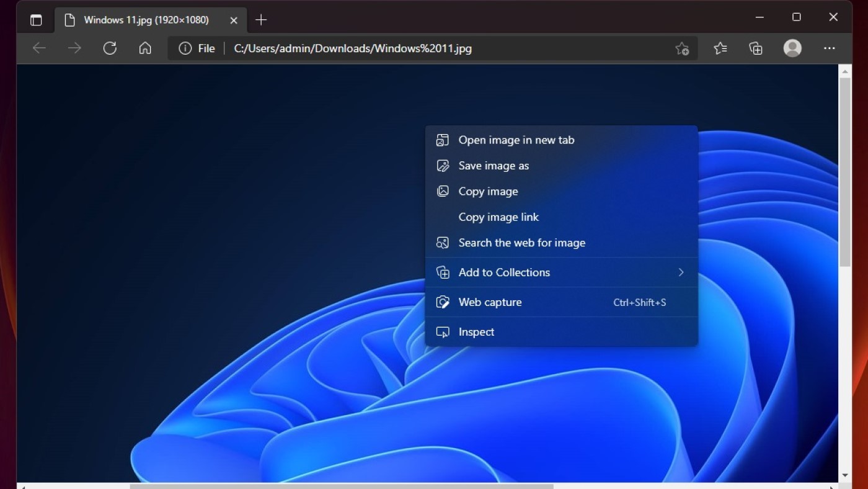Refresh the current page
The width and height of the screenshot is (868, 489).
[x=110, y=48]
